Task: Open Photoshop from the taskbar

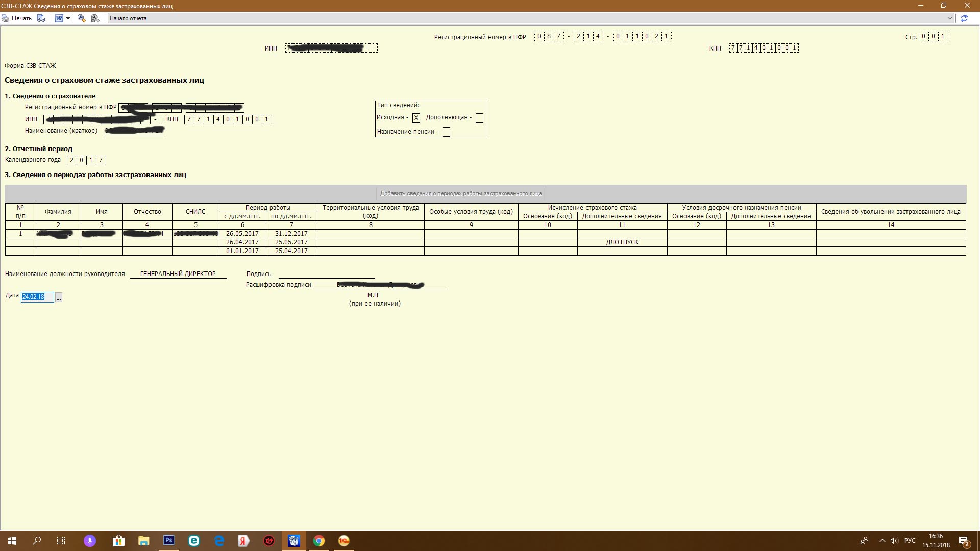Action: click(x=169, y=541)
